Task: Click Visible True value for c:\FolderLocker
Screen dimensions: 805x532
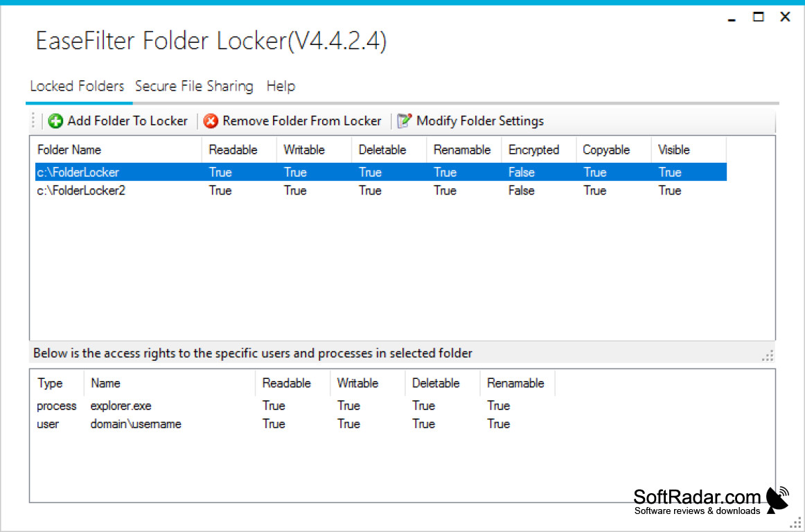Action: (x=670, y=172)
